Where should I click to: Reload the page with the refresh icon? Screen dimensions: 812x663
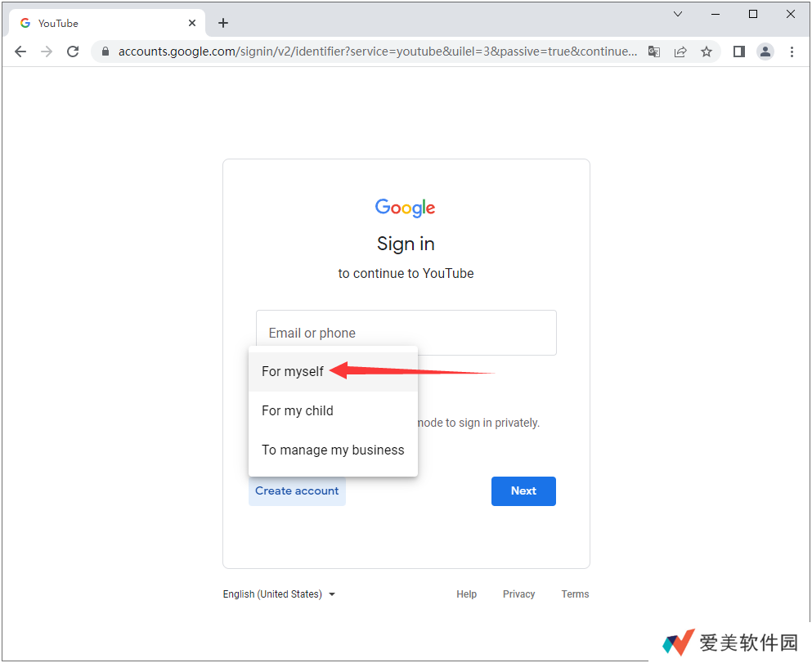point(73,52)
